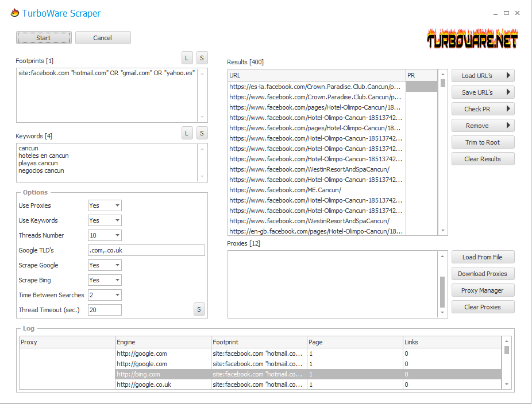Image resolution: width=532 pixels, height=404 pixels.
Task: Click the Footprints L load button
Action: 187,57
